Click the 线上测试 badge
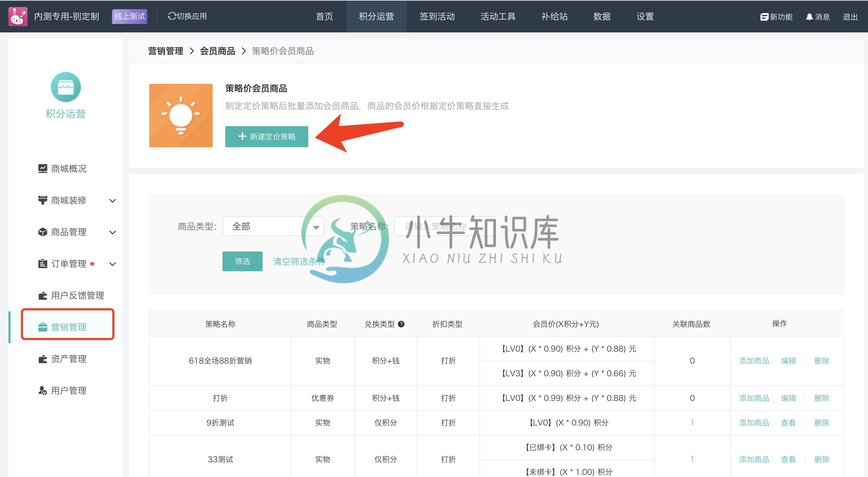 click(x=130, y=17)
